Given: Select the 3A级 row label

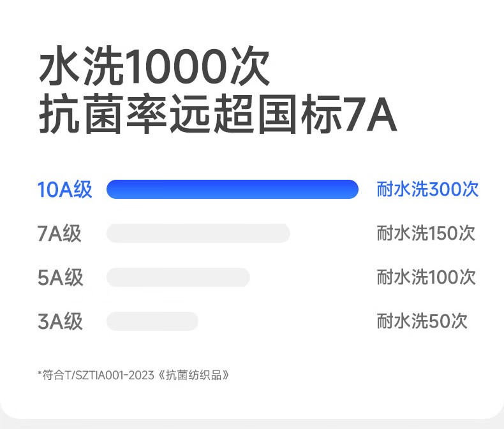Looking at the screenshot, I should tap(60, 321).
